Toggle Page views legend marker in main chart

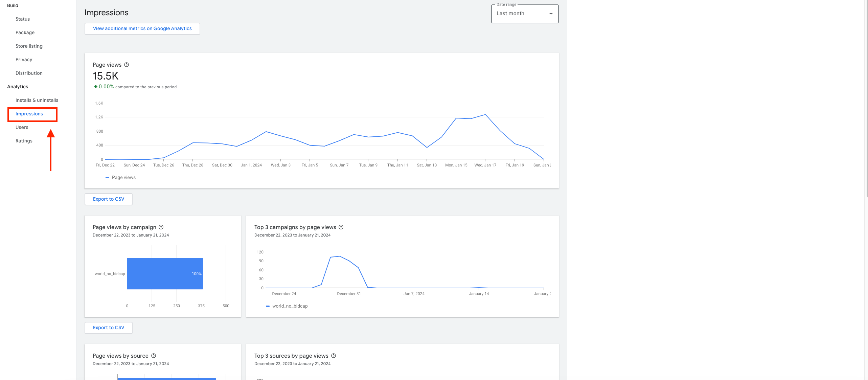coord(108,177)
